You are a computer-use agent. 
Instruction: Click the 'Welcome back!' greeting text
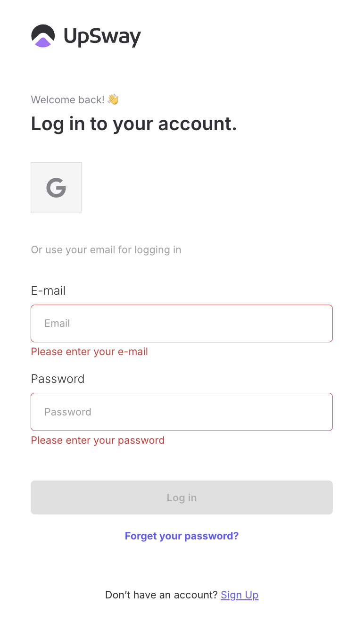click(67, 100)
